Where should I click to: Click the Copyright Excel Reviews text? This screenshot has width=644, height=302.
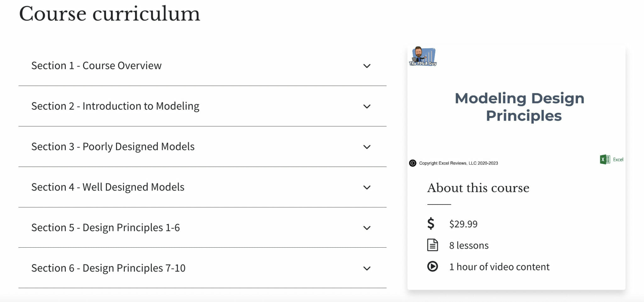[x=458, y=163]
